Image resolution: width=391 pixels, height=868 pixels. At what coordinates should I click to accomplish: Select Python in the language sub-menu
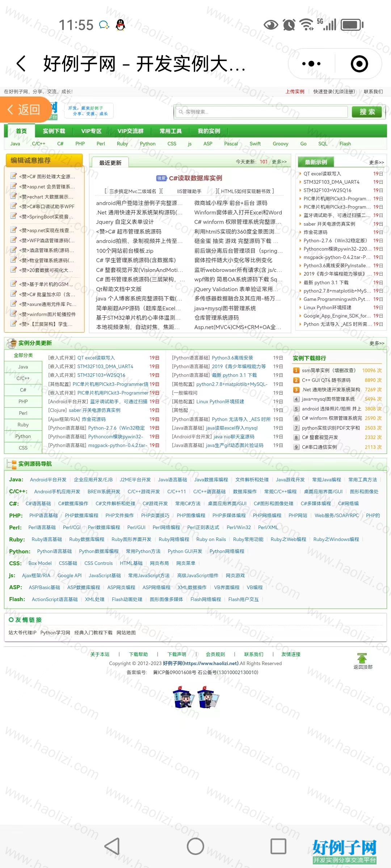click(x=148, y=144)
